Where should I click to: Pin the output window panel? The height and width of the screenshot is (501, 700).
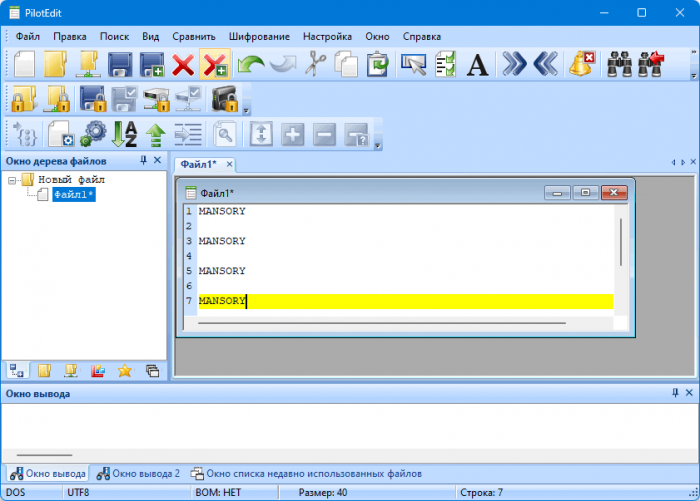(675, 394)
